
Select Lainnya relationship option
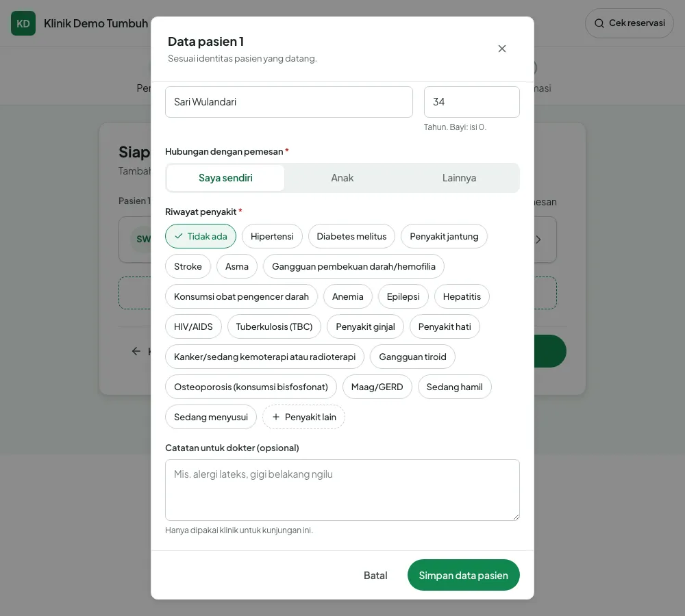click(459, 178)
